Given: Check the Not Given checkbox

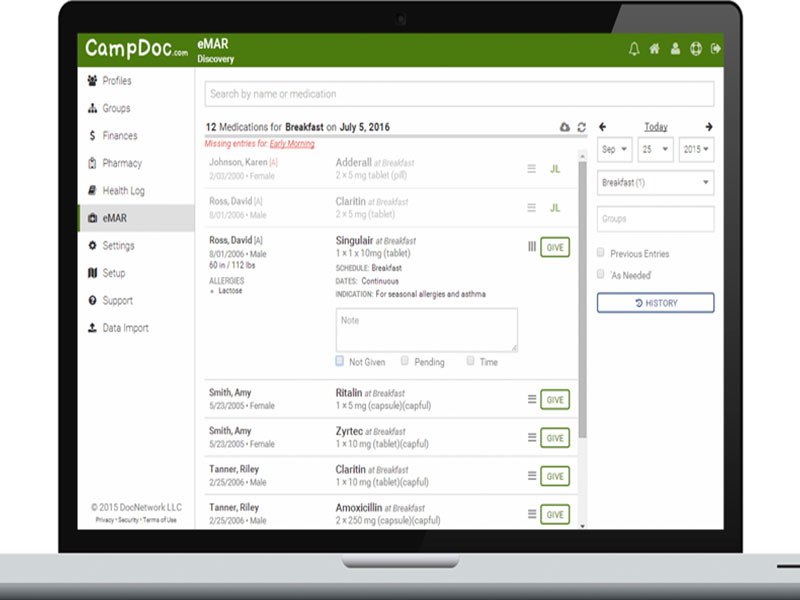Looking at the screenshot, I should tap(340, 361).
